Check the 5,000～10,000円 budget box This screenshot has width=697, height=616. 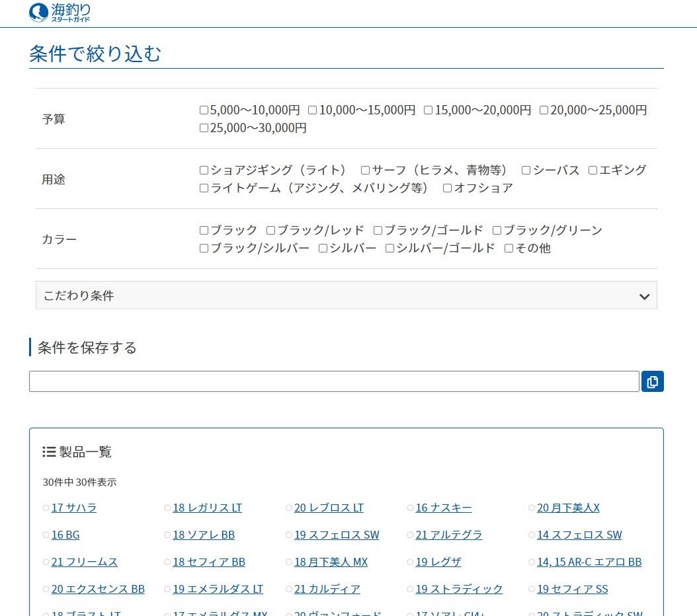pyautogui.click(x=204, y=110)
